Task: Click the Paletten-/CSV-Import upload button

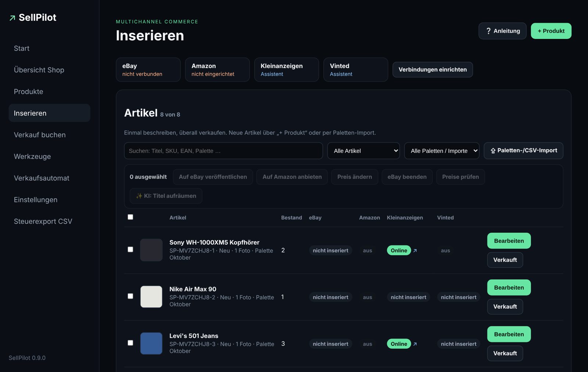Action: coord(523,150)
